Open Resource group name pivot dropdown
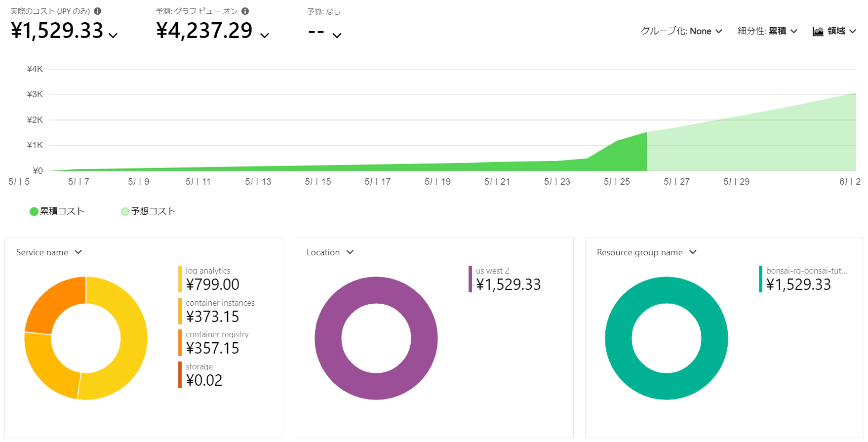The height and width of the screenshot is (442, 868). [647, 252]
